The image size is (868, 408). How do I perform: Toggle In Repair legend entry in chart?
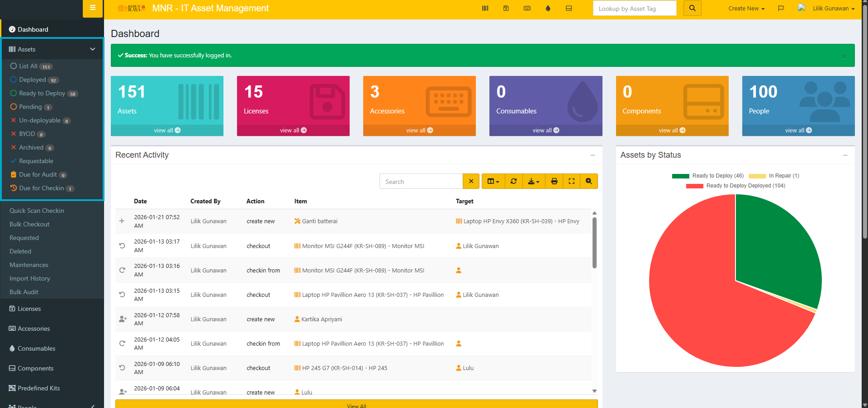tap(774, 176)
